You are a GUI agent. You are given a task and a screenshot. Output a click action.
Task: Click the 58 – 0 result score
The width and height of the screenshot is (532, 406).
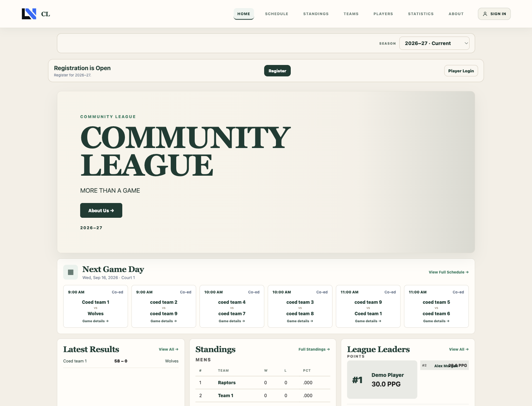121,361
